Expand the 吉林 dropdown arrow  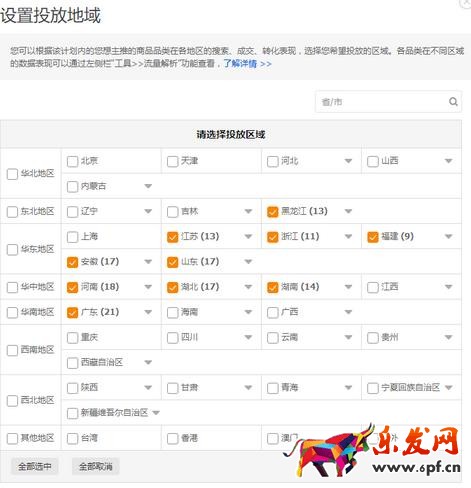click(x=248, y=211)
